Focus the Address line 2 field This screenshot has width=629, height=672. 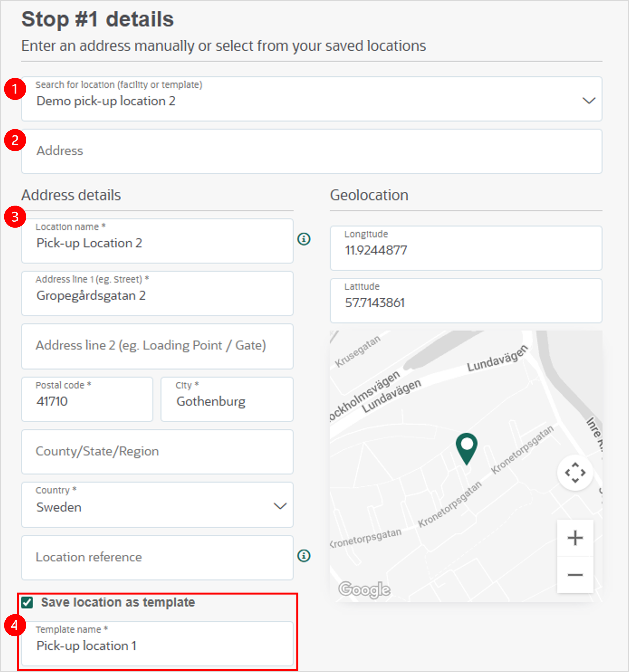(157, 346)
